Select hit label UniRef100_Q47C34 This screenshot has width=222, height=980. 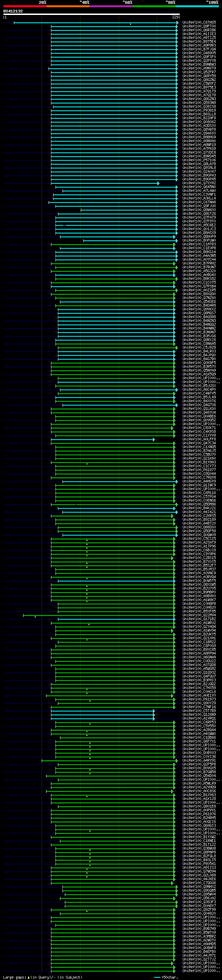pos(199,443)
